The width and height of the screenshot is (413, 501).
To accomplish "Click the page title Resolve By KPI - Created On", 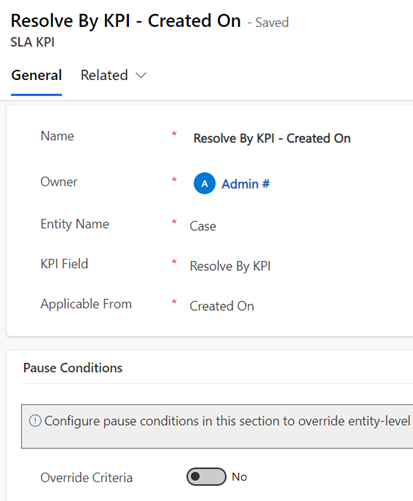I will [x=126, y=21].
